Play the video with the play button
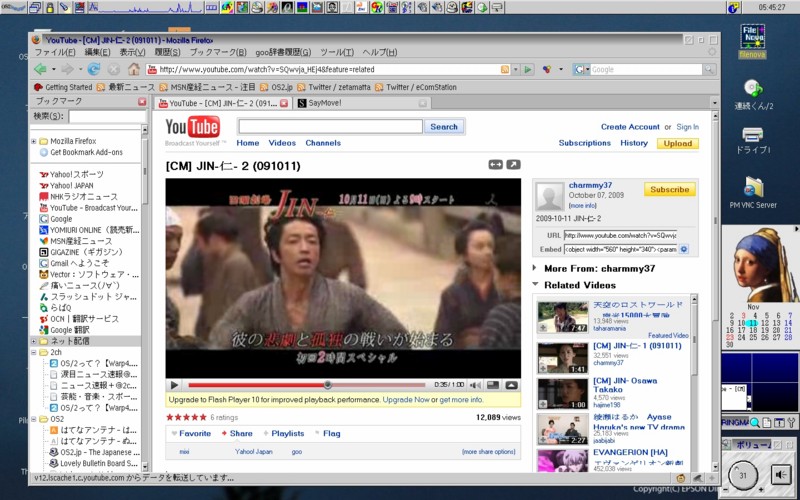The image size is (800, 500). click(x=174, y=385)
